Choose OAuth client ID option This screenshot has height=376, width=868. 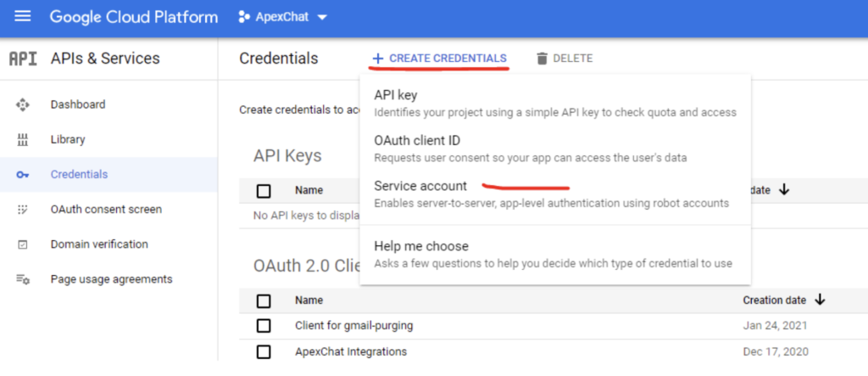click(x=554, y=149)
